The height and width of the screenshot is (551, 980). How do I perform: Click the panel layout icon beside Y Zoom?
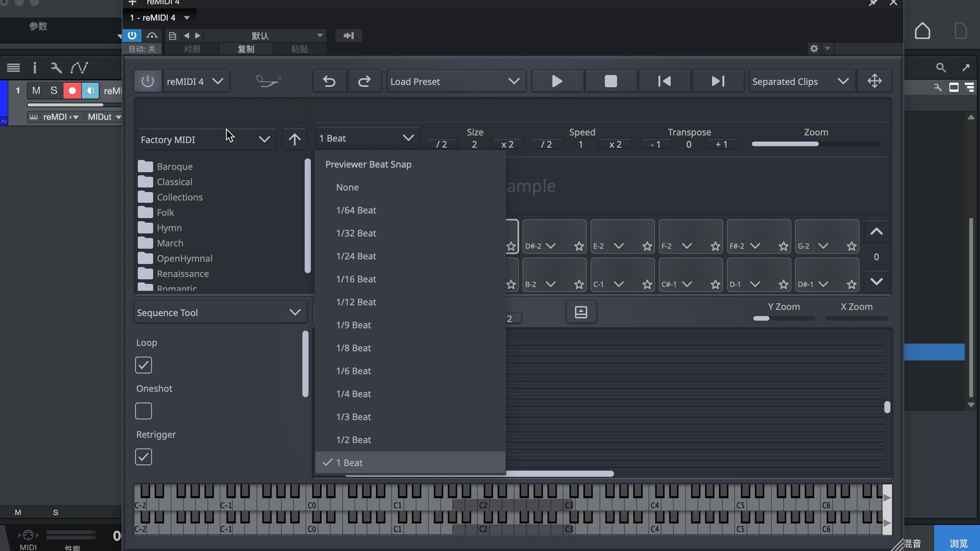coord(581,312)
